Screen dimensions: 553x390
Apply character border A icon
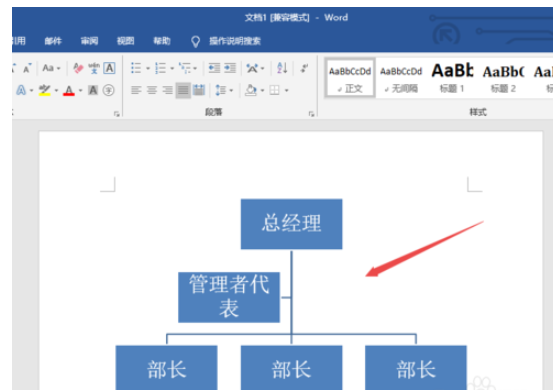[109, 68]
